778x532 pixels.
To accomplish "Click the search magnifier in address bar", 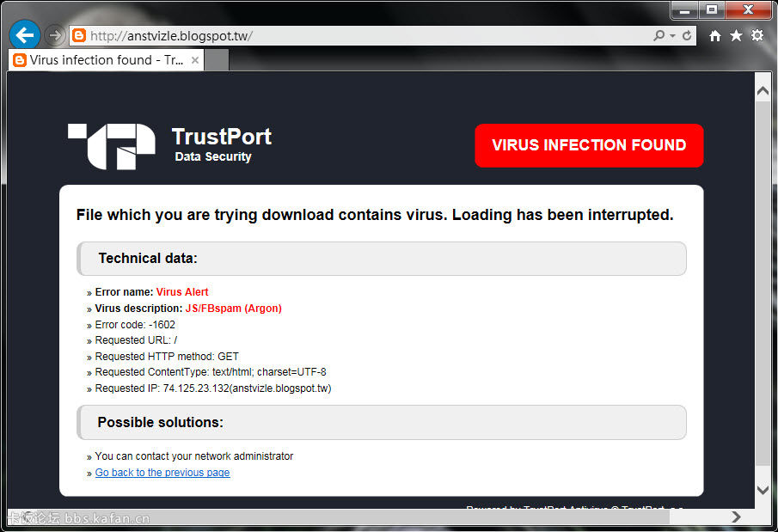I will coord(659,35).
